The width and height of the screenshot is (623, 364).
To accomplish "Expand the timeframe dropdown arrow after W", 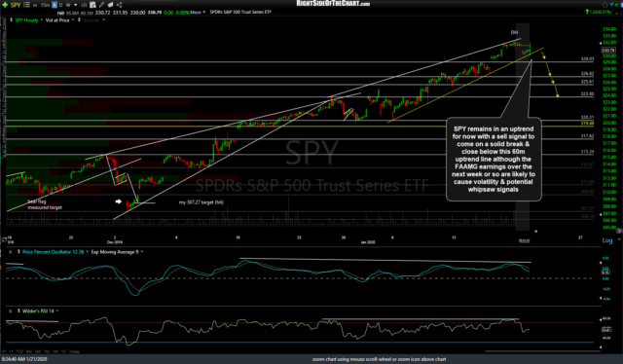I will 76,5.
